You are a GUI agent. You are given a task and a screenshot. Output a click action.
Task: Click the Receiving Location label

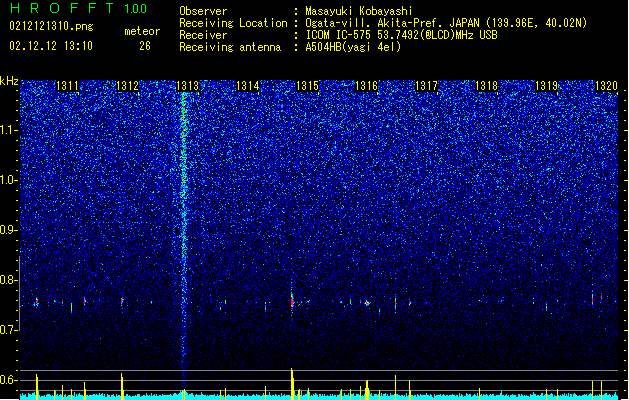(233, 23)
